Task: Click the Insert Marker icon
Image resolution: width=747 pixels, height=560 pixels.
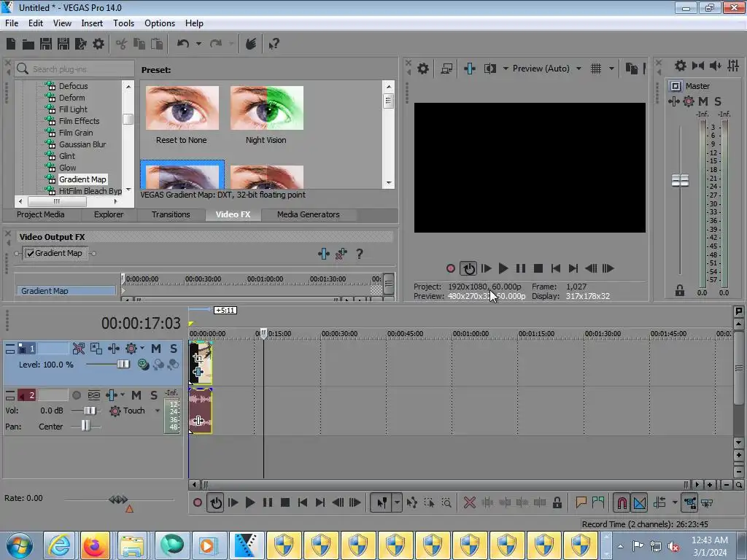Action: [581, 502]
